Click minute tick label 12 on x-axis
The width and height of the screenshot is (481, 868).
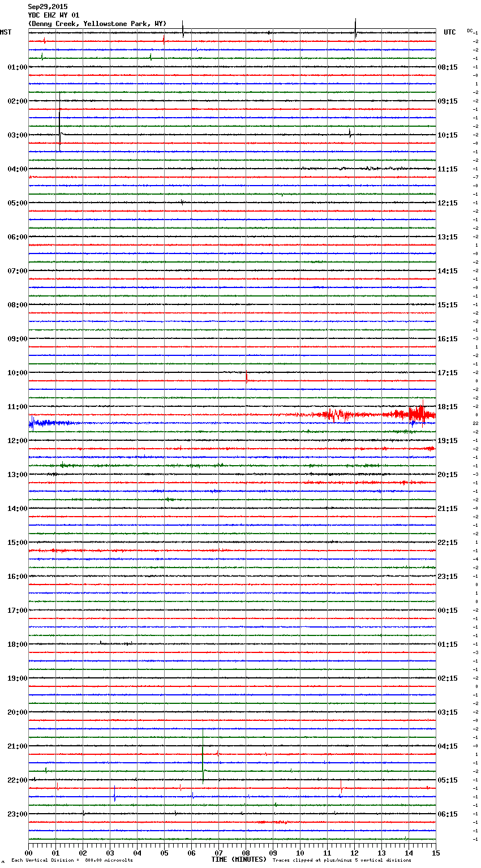click(x=355, y=853)
